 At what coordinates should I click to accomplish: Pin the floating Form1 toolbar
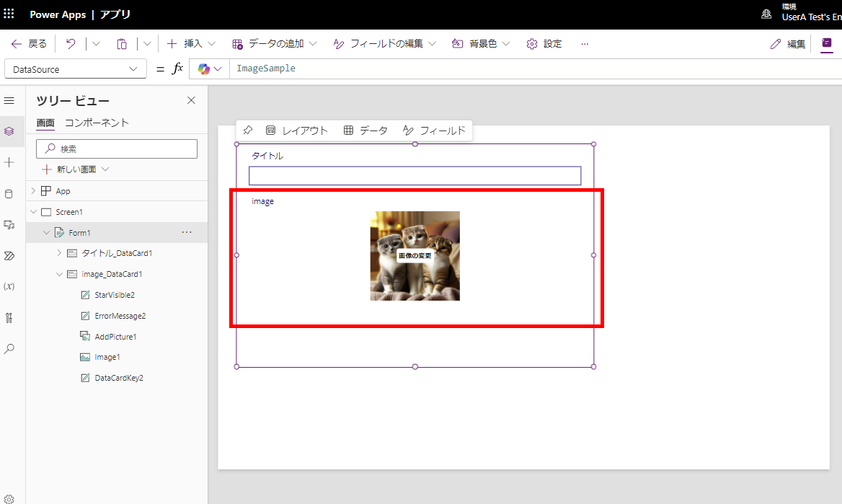pos(248,131)
